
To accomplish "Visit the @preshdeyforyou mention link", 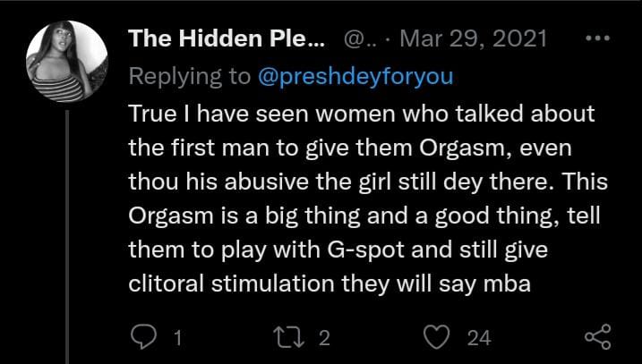I will [x=355, y=76].
